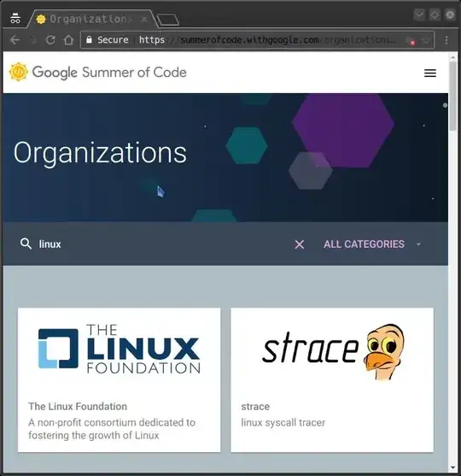
Task: Select the Organizations browser tab
Action: (92, 19)
